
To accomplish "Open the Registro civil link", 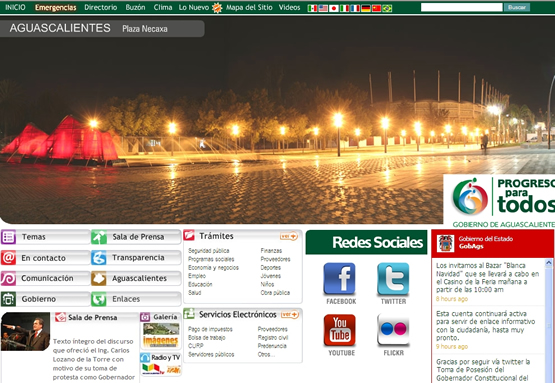I will click(x=273, y=338).
